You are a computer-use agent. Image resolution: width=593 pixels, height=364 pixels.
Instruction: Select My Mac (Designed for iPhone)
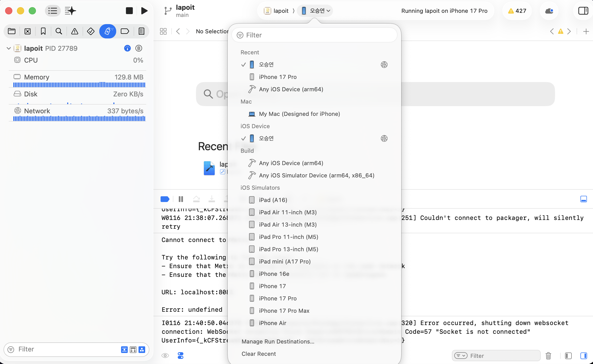pyautogui.click(x=314, y=114)
